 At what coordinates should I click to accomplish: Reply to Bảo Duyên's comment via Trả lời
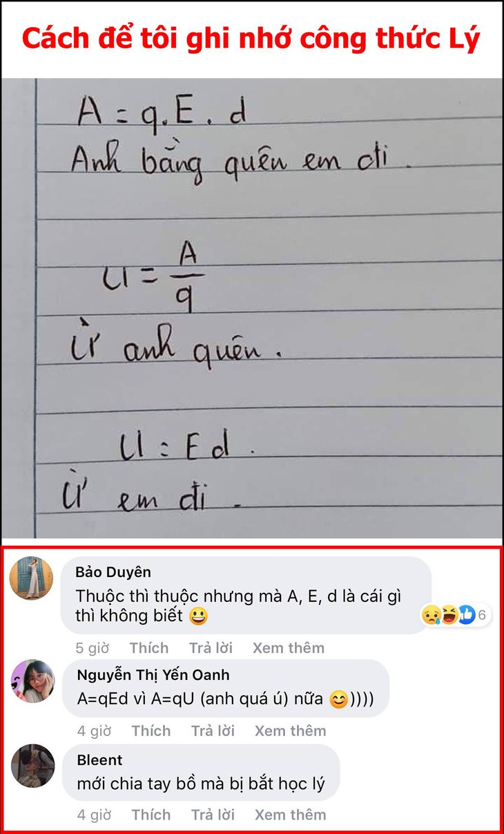210,648
